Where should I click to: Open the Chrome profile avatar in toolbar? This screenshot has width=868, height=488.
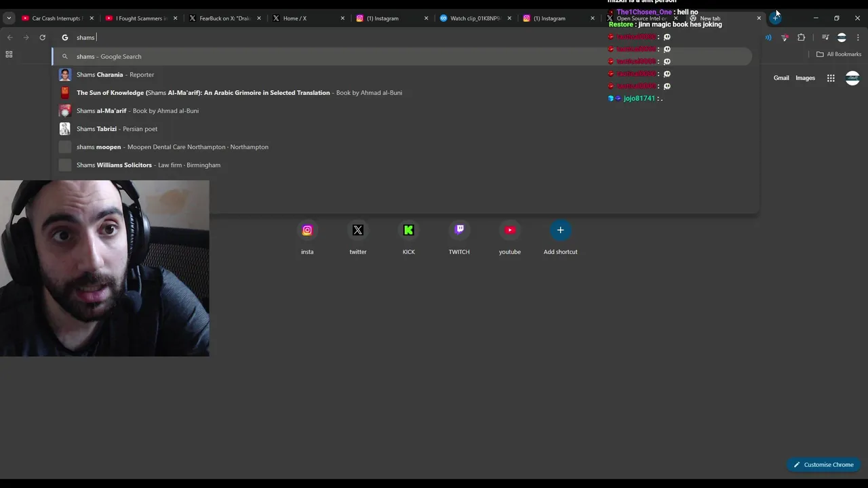(842, 37)
